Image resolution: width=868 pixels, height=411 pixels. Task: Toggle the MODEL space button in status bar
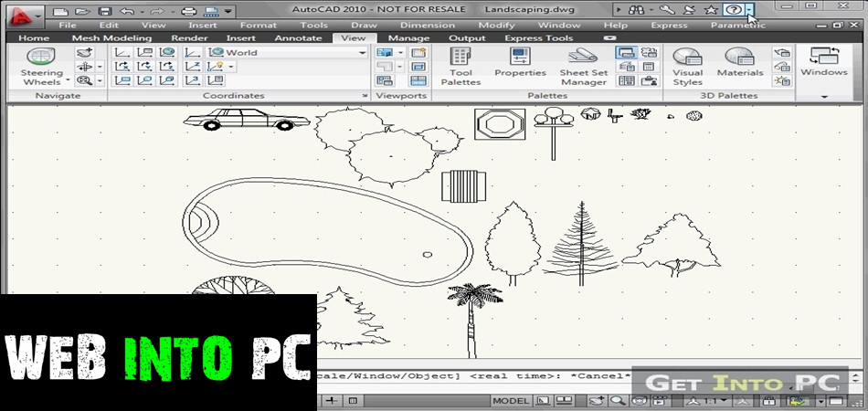pos(511,400)
